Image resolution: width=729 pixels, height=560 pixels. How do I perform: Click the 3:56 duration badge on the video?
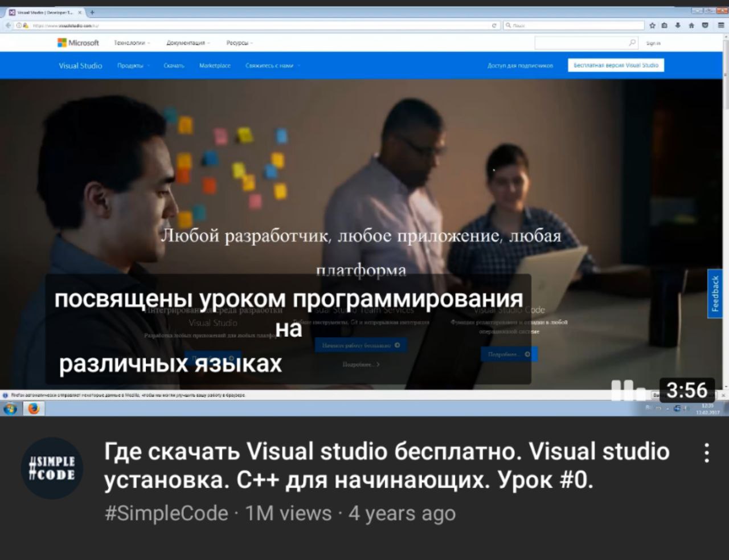(686, 390)
